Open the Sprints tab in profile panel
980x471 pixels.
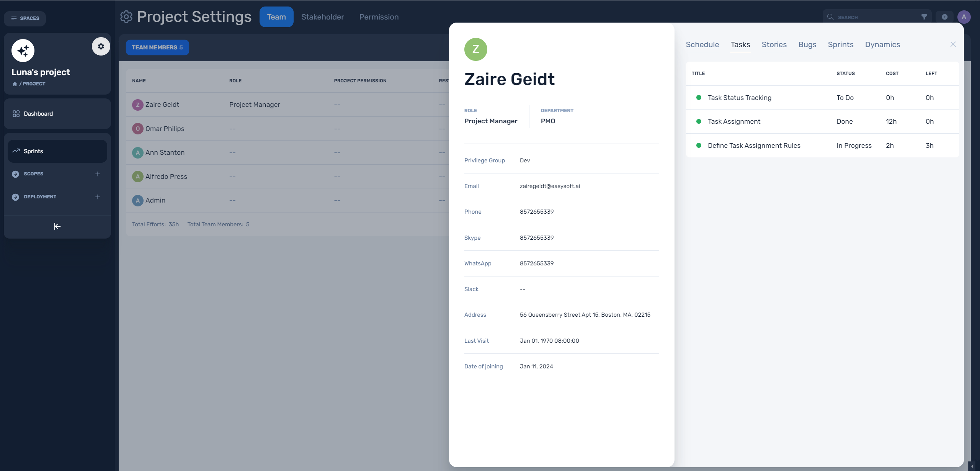click(841, 44)
